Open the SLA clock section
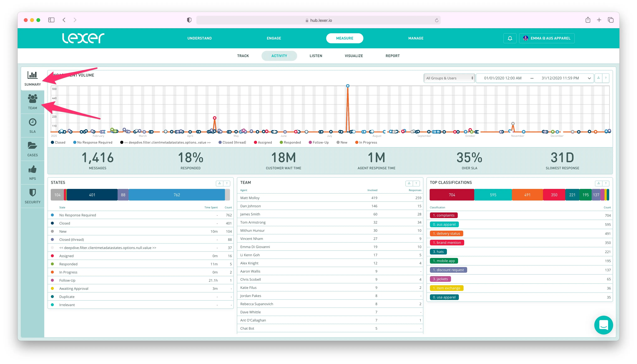Viewport: 637px width, 364px height. tap(32, 125)
